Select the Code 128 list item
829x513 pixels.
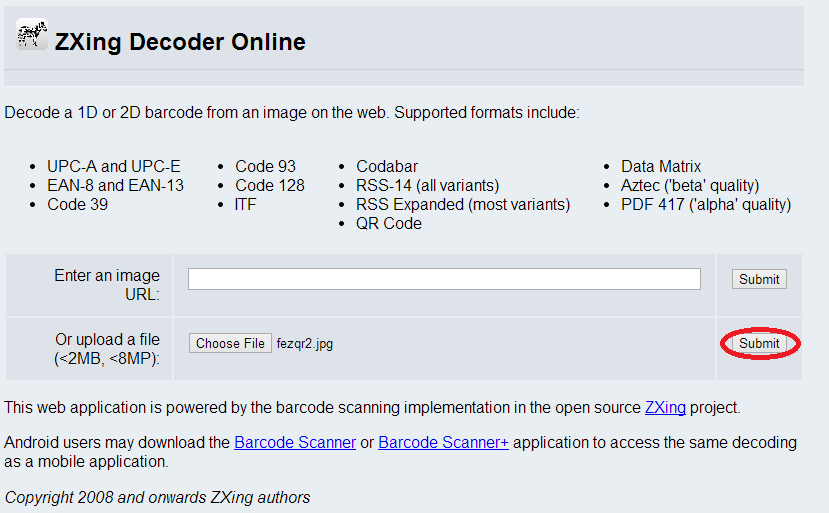(x=270, y=185)
